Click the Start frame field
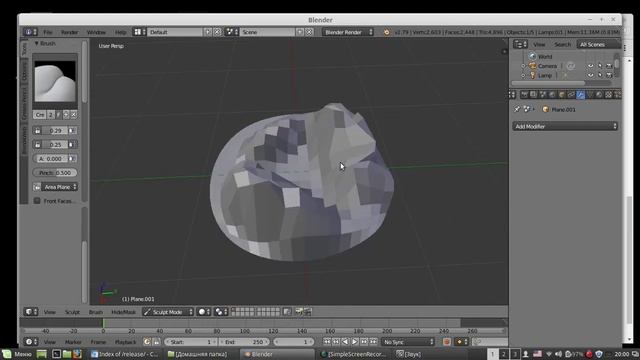This screenshot has width=640, height=360. [x=191, y=342]
